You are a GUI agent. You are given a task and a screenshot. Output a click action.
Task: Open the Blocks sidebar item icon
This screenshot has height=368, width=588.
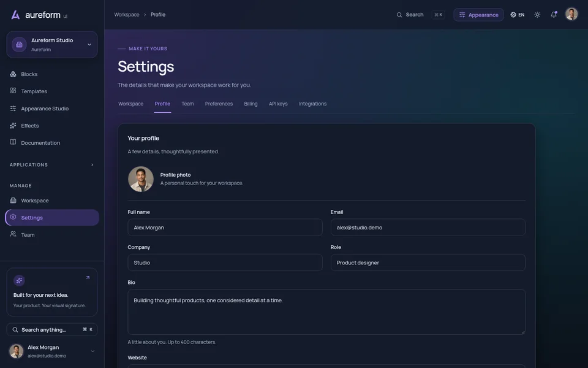(13, 74)
